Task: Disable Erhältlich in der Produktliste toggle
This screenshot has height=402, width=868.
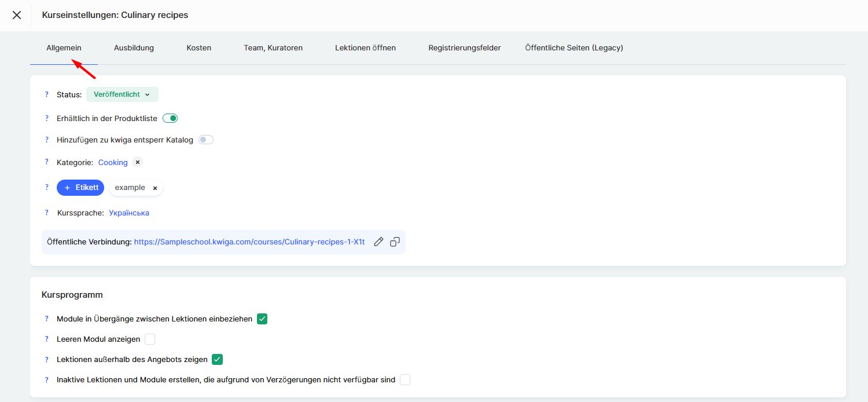Action: [x=170, y=118]
